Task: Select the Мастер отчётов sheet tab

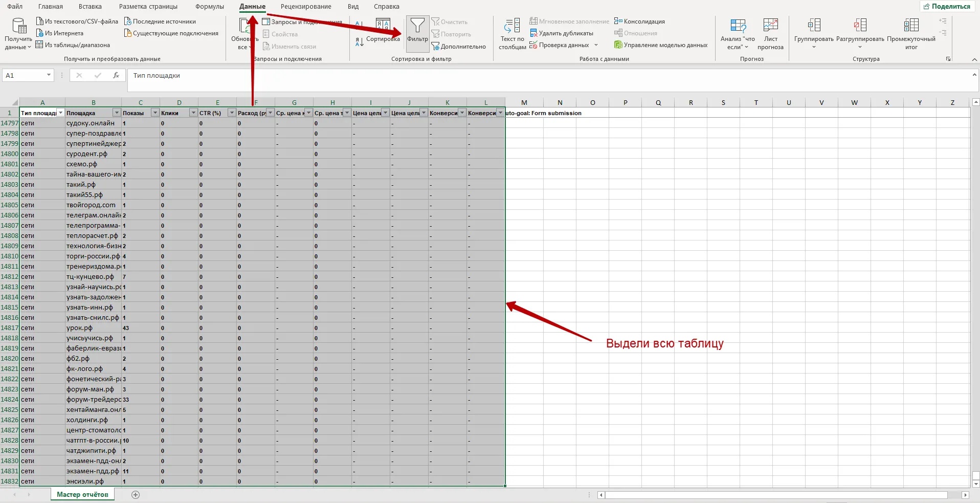Action: (82, 495)
